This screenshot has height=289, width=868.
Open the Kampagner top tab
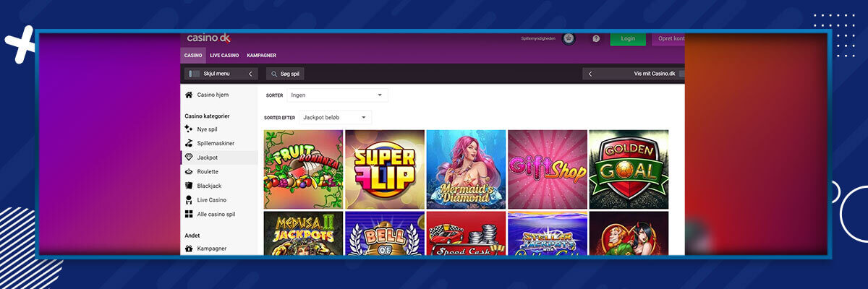(261, 56)
